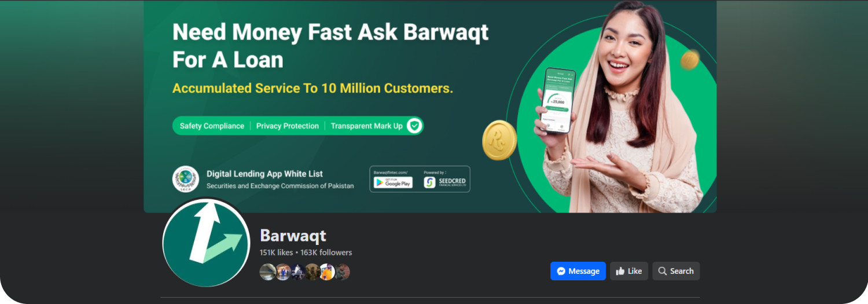
Task: Open the Barwaqt profile picture
Action: coord(207,243)
